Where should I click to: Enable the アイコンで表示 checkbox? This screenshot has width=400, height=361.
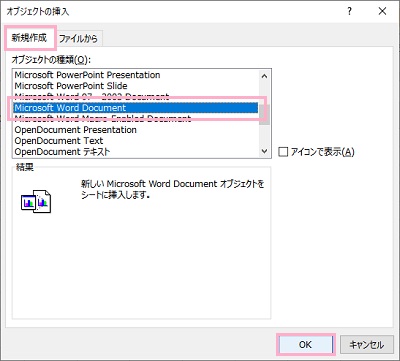tap(283, 152)
